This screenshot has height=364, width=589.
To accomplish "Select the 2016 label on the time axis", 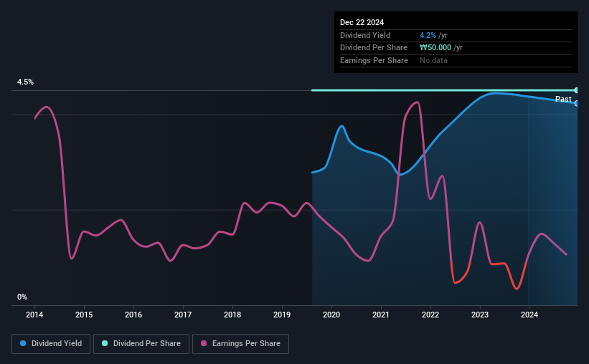I will (x=133, y=315).
